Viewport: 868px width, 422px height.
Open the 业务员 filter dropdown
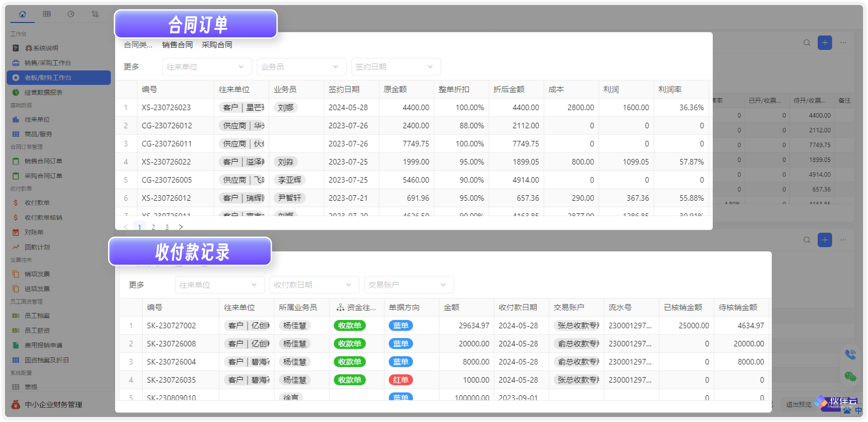[302, 67]
